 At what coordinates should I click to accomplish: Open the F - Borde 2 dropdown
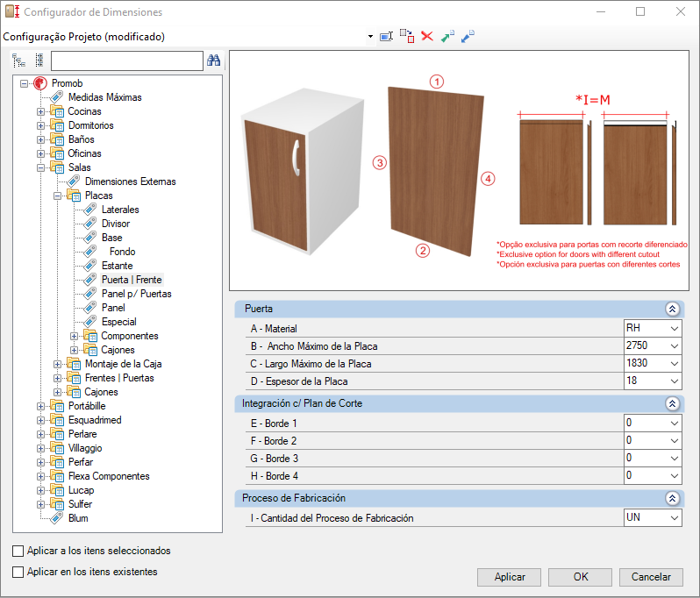coord(674,441)
